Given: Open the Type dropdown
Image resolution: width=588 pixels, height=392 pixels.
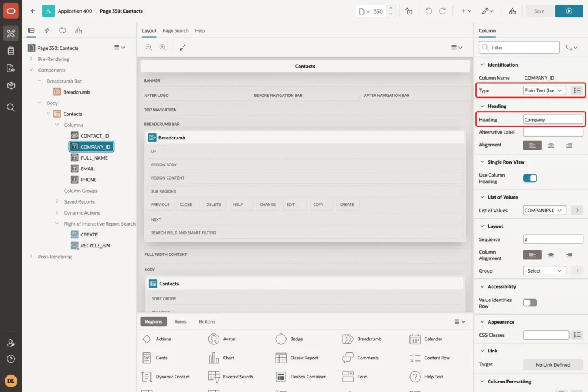Looking at the screenshot, I should [544, 90].
